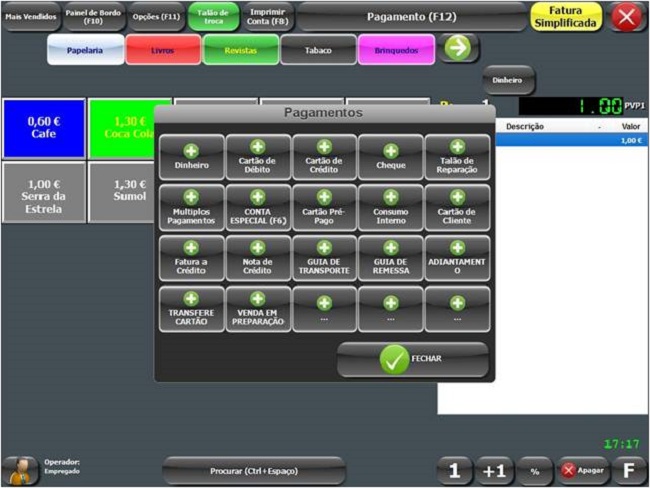Image resolution: width=650 pixels, height=488 pixels.
Task: Choose Guia de Transporte option
Action: pos(324,257)
